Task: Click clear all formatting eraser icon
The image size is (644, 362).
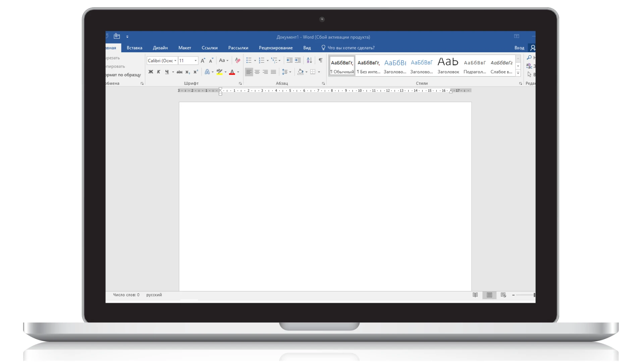Action: pyautogui.click(x=237, y=60)
